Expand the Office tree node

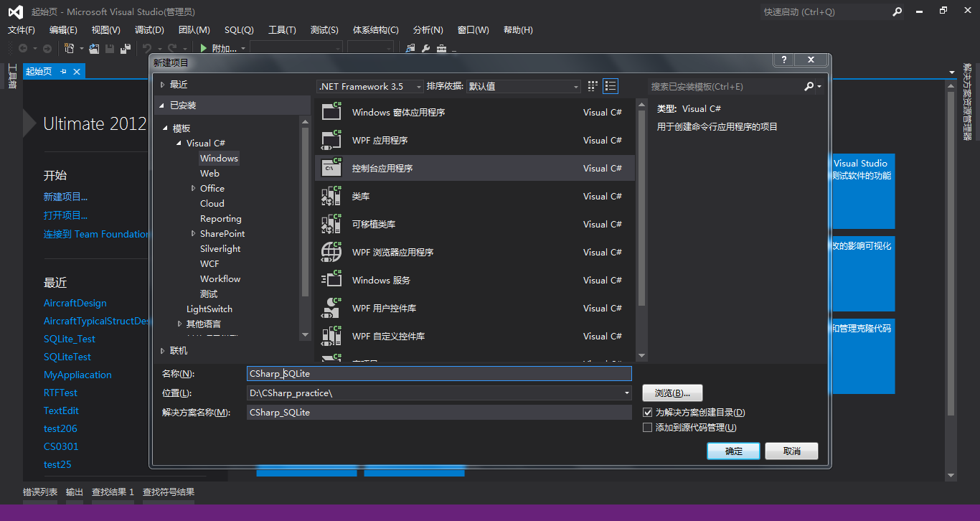[x=193, y=188]
